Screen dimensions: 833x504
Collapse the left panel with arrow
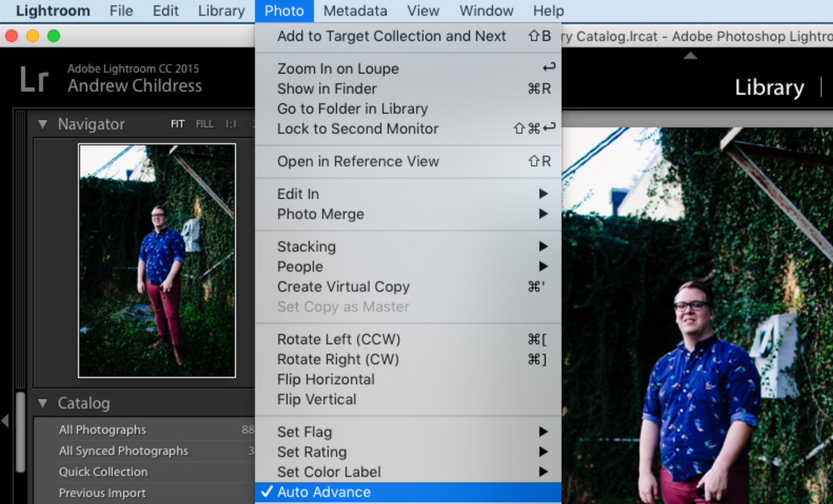[5, 420]
